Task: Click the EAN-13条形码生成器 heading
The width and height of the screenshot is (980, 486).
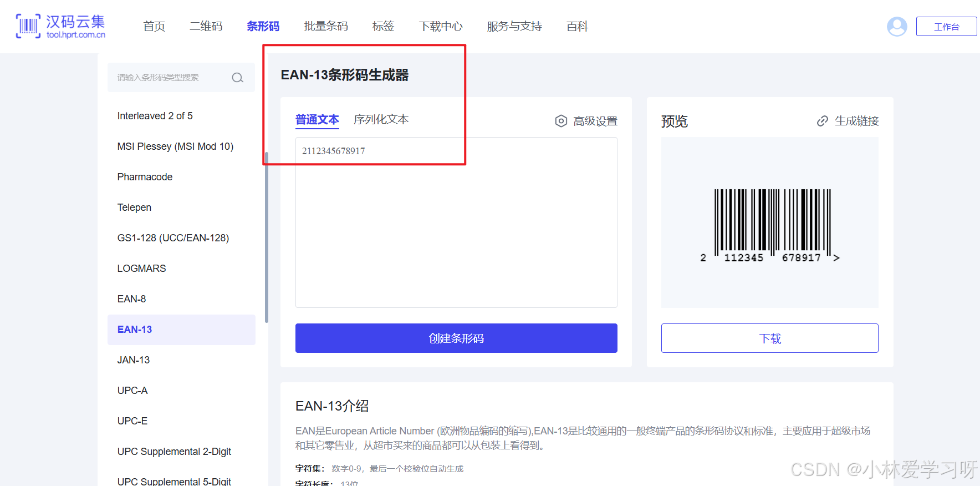Action: pos(345,75)
